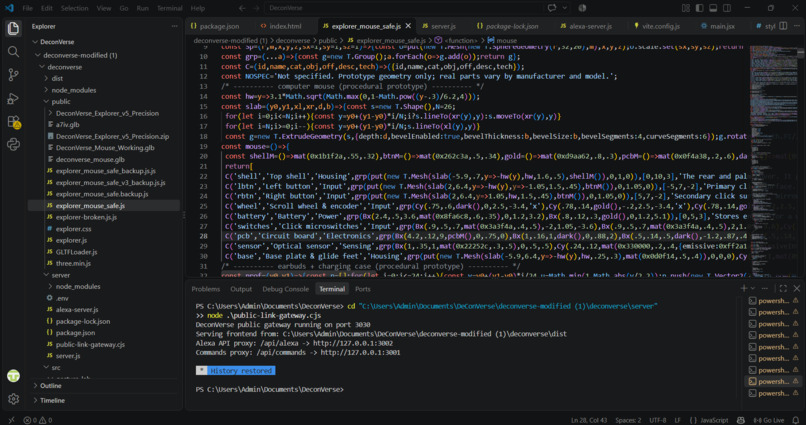Click the Explorer panel more actions ellipsis

coord(174,26)
